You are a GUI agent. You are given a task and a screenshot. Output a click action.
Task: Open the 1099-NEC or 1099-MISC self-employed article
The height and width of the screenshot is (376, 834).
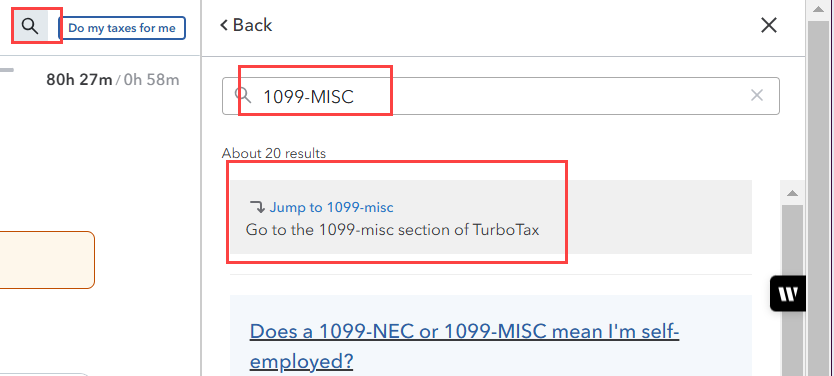464,346
